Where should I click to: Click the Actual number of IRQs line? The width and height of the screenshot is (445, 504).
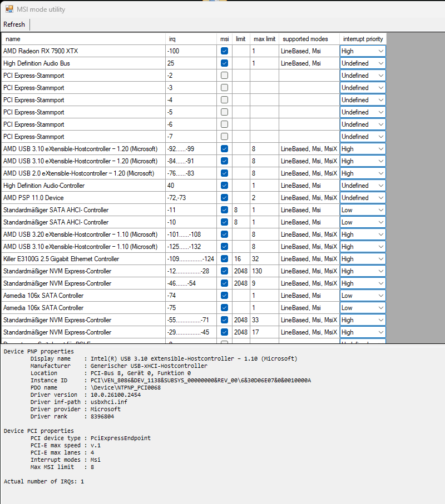(44, 481)
